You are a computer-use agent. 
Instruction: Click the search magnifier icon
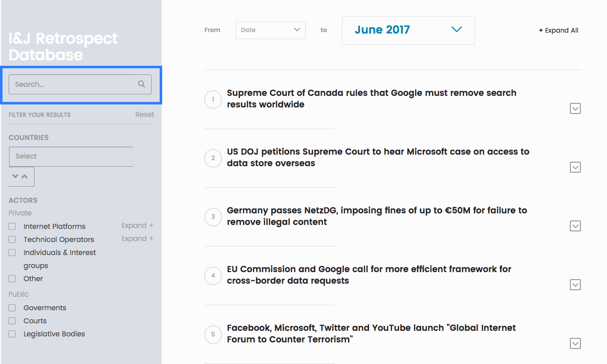click(x=142, y=84)
